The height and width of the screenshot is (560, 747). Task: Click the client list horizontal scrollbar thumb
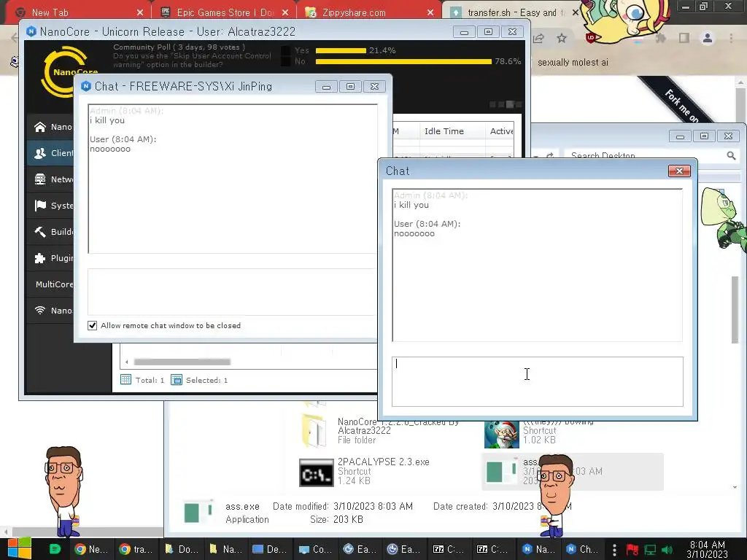pos(182,362)
